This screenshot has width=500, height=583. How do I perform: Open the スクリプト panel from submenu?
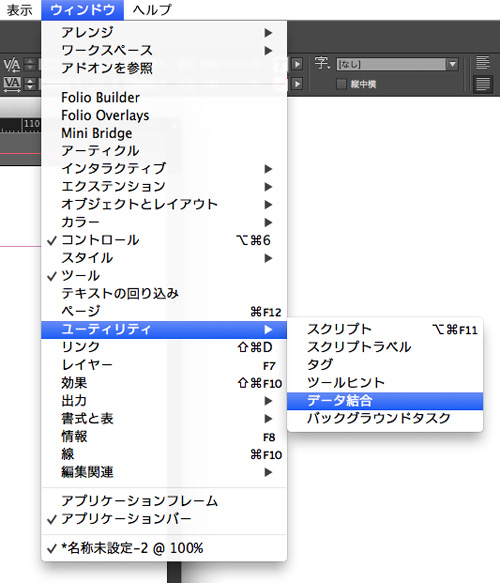(x=385, y=329)
